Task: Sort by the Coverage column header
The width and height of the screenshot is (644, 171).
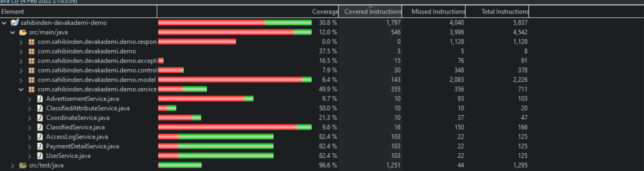Action: click(x=248, y=11)
